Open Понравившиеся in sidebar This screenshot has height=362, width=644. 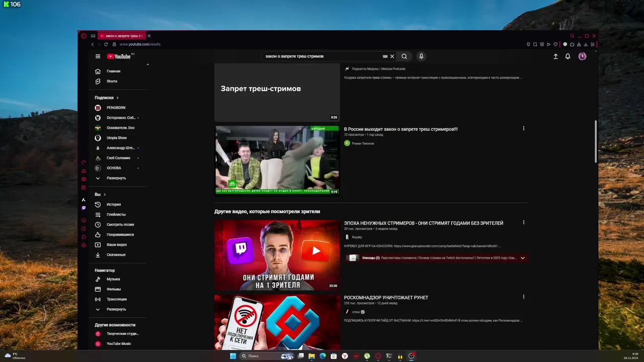coord(120,235)
